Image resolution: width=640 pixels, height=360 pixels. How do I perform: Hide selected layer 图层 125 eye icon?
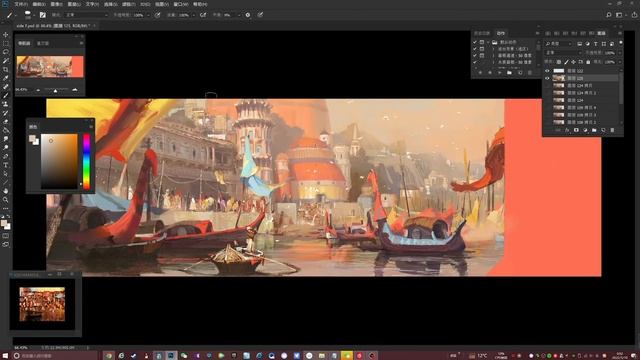pyautogui.click(x=547, y=78)
